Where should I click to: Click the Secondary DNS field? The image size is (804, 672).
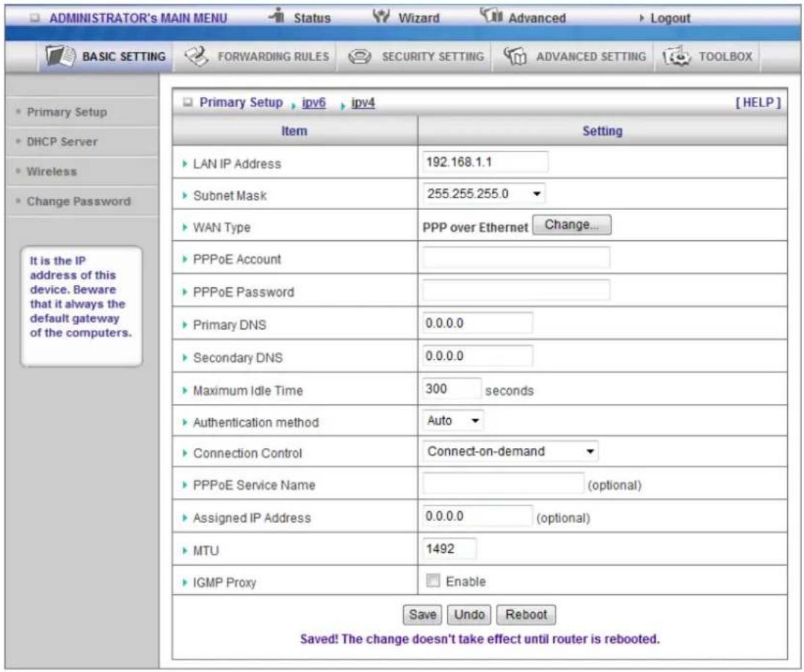coord(477,356)
